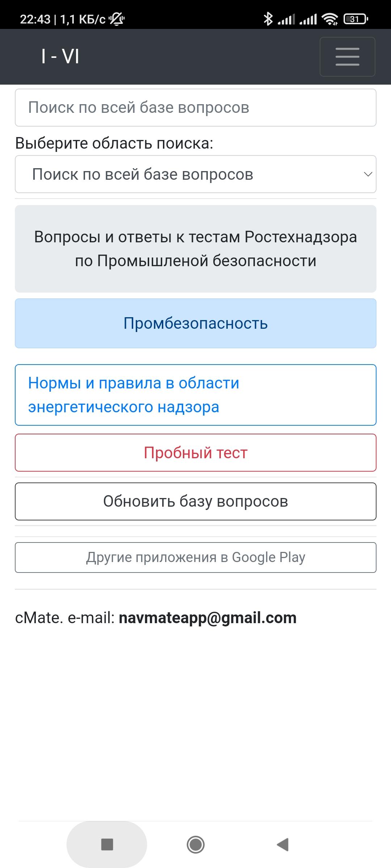Click the 'I - VI' navbar title

click(60, 57)
